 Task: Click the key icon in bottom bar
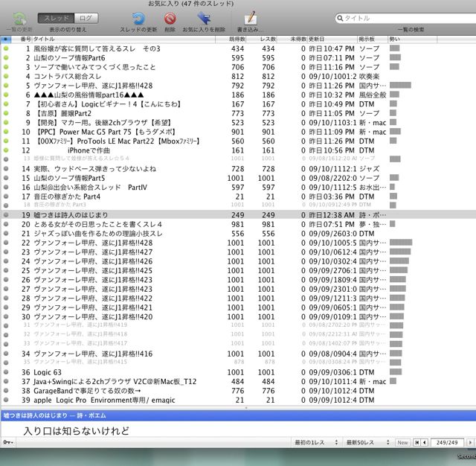(8, 442)
